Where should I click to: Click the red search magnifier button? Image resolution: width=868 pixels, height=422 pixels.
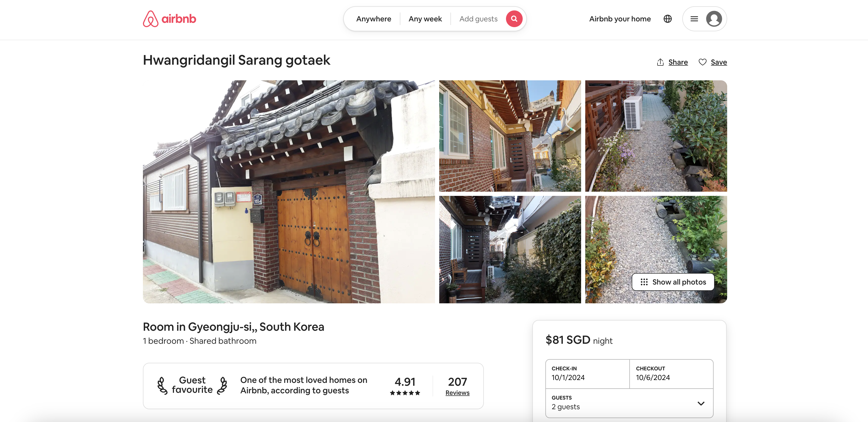click(x=514, y=19)
